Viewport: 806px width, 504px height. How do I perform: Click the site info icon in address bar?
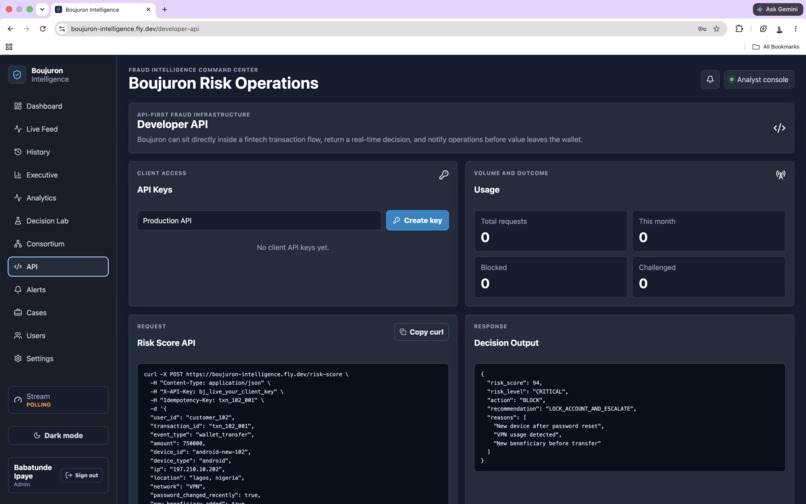[62, 29]
